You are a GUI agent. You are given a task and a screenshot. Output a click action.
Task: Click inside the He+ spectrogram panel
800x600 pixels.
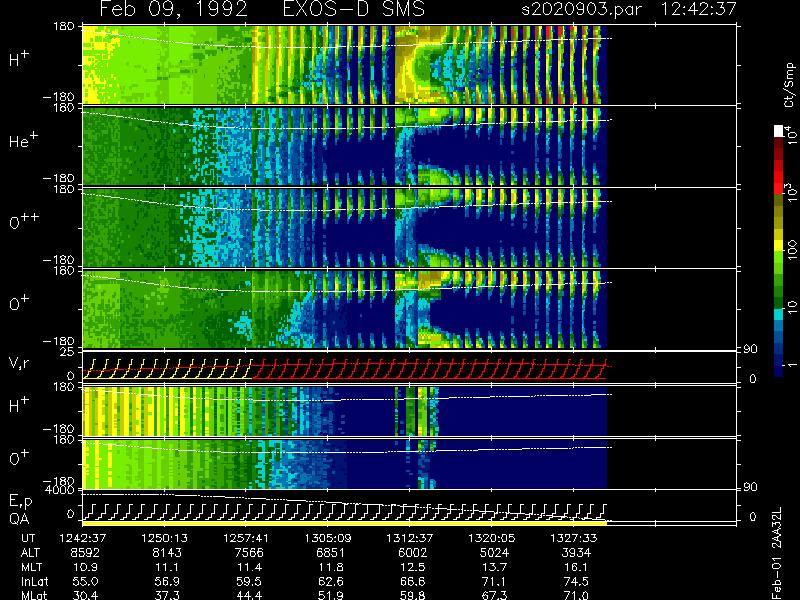pos(344,146)
